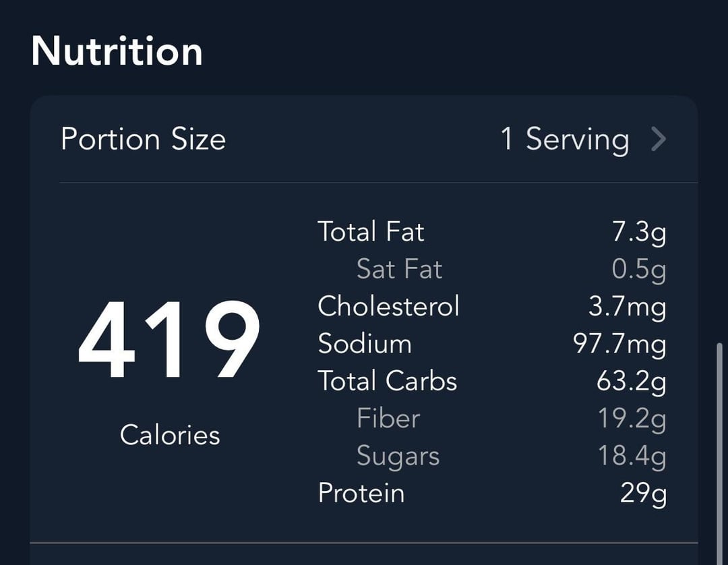
Task: Click the Nutrition heading
Action: pyautogui.click(x=117, y=51)
